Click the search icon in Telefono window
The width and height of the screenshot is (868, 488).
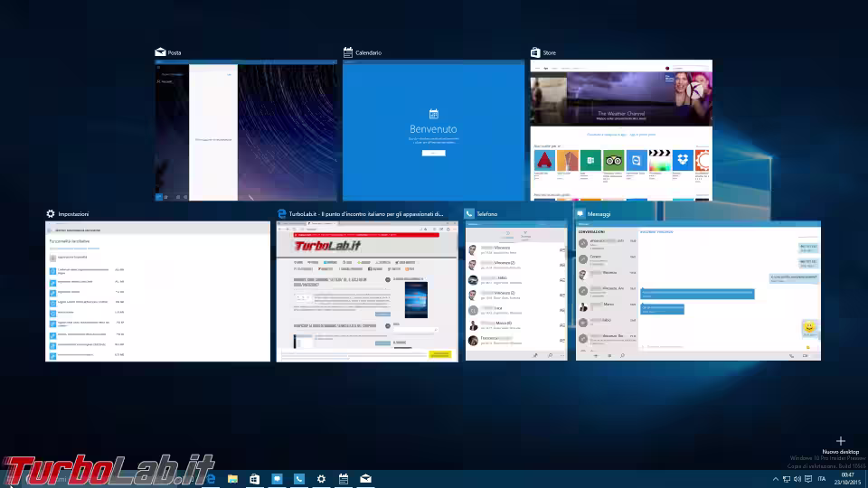coord(550,355)
